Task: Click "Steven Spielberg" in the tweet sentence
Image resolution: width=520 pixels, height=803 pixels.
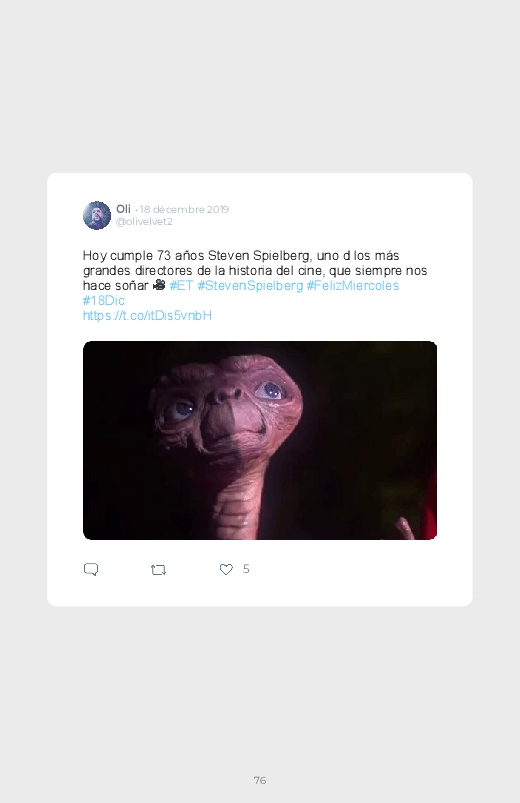Action: tap(259, 256)
